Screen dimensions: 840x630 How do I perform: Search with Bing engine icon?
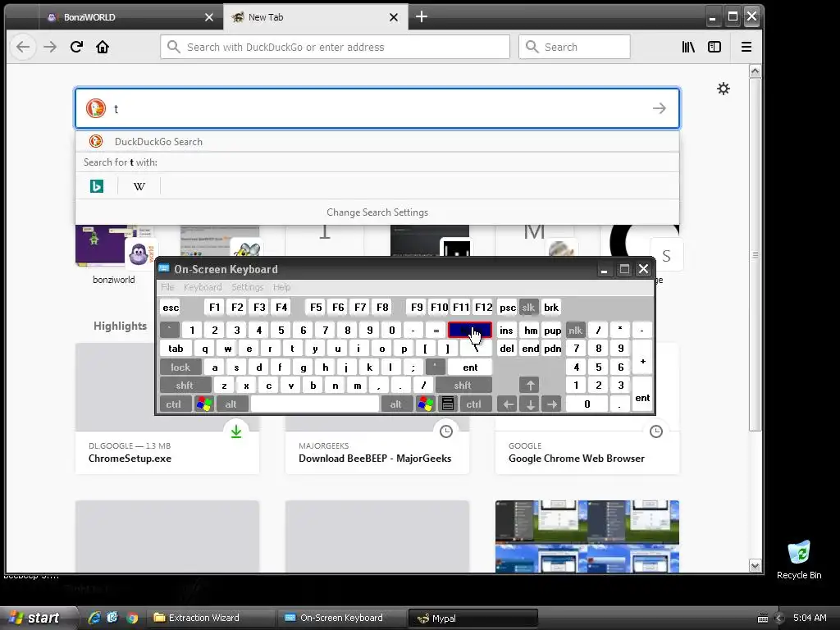point(97,186)
